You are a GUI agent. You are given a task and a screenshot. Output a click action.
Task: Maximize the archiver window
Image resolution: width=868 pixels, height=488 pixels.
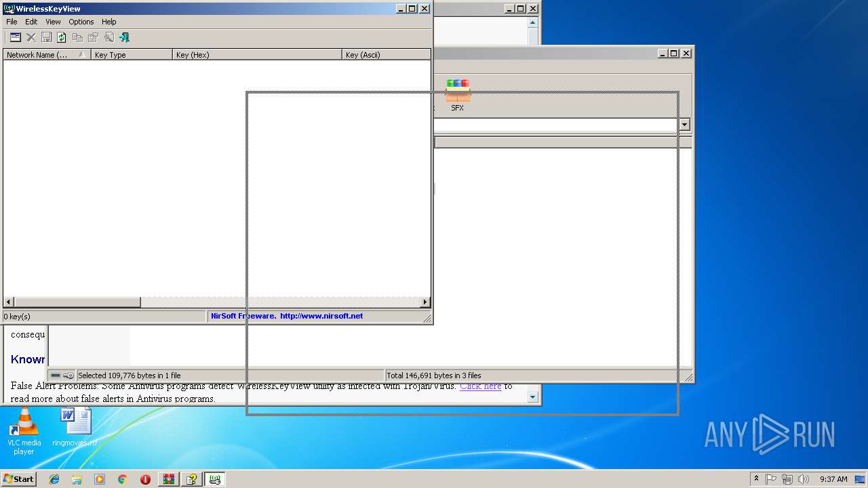tap(673, 53)
